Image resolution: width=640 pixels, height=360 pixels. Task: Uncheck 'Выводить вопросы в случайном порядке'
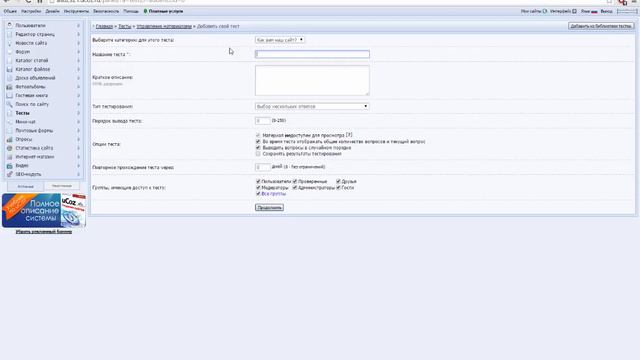click(258, 148)
